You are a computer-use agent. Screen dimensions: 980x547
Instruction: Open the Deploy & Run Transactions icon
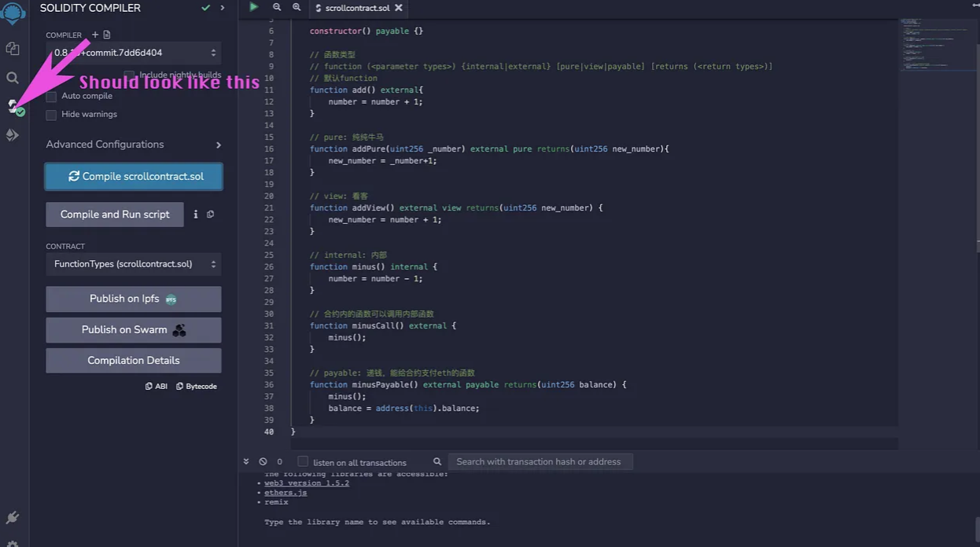coord(13,135)
